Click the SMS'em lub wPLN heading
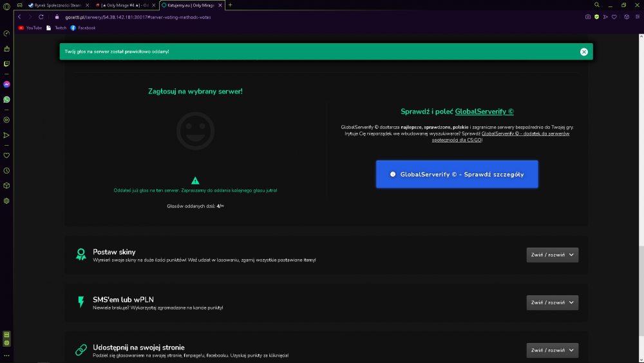 point(123,300)
